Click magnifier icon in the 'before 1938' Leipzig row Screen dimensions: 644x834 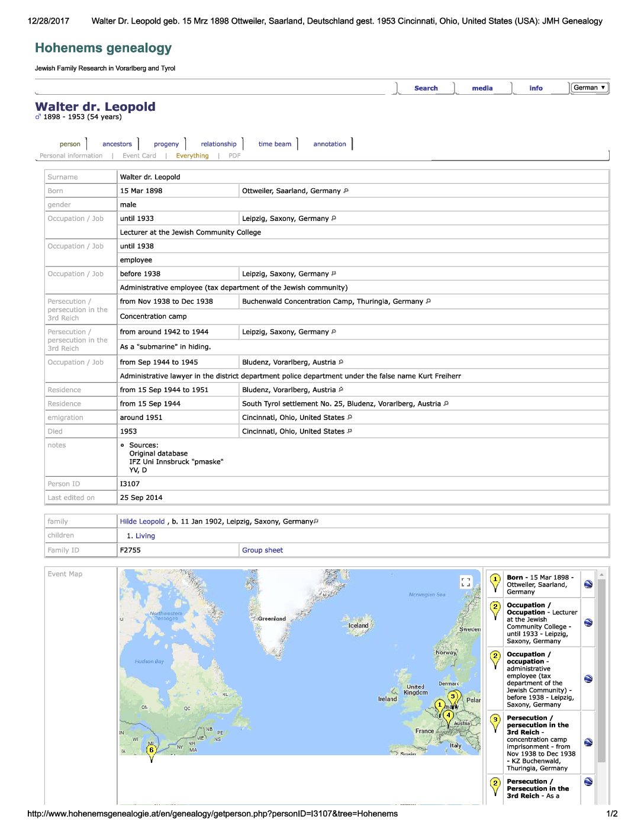tap(334, 274)
